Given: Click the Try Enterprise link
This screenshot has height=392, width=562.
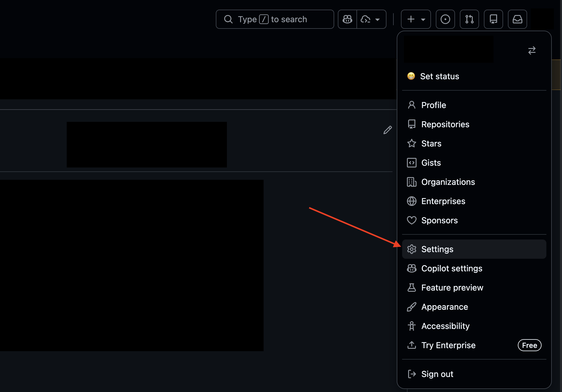Looking at the screenshot, I should 448,345.
